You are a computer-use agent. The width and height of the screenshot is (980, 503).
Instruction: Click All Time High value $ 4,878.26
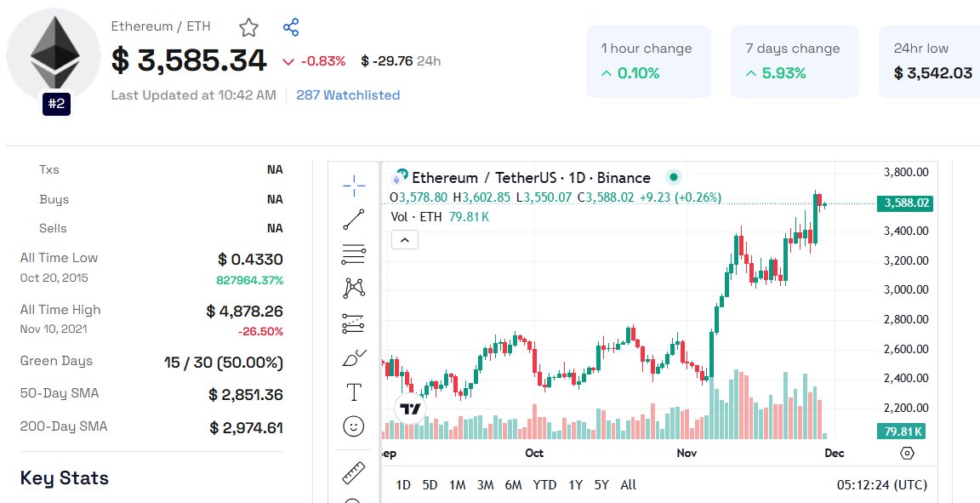pyautogui.click(x=244, y=311)
